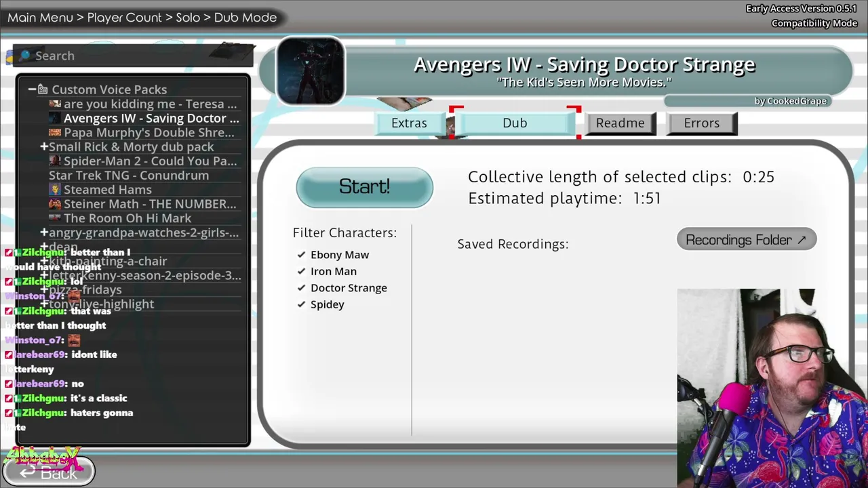Expand the Small Rick & Morty dub pack
Screen dimensions: 868x488
click(x=44, y=146)
